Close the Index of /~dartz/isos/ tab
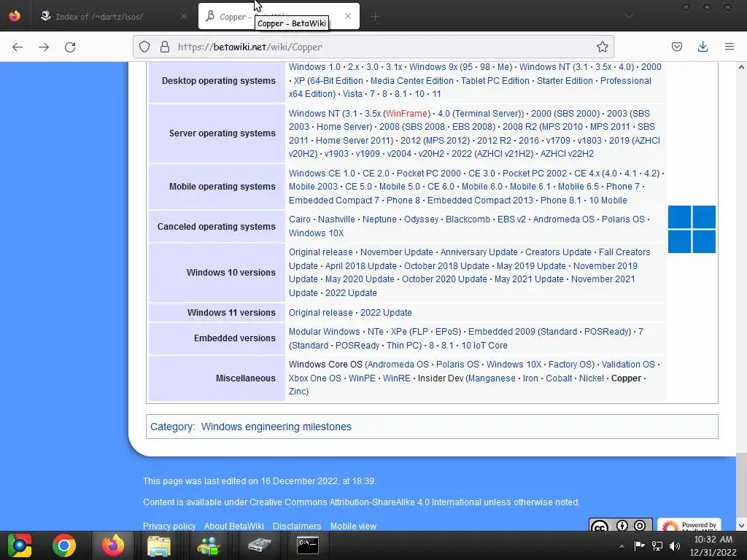The height and width of the screenshot is (560, 747). (184, 16)
